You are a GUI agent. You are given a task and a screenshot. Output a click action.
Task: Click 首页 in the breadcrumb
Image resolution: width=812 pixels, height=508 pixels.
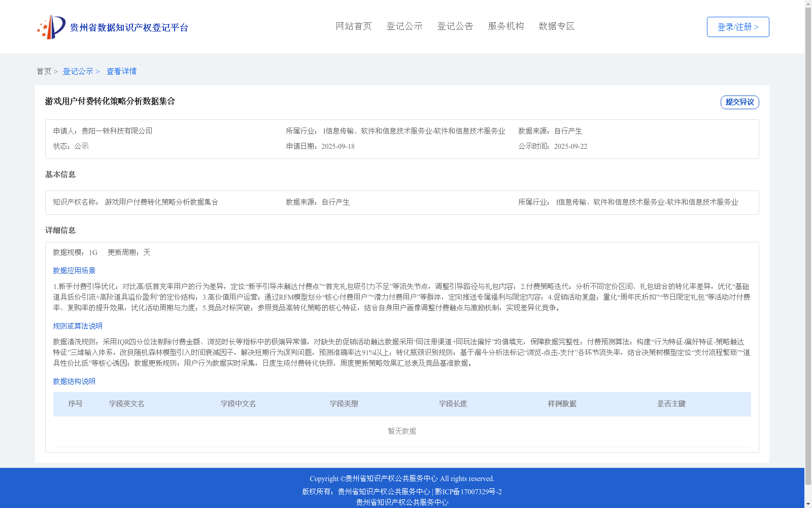(x=44, y=71)
